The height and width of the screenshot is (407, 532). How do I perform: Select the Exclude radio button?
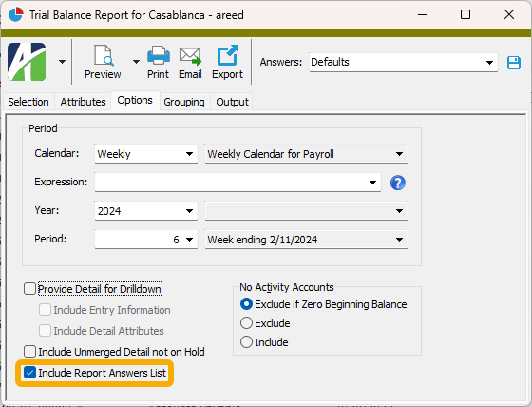coord(246,323)
